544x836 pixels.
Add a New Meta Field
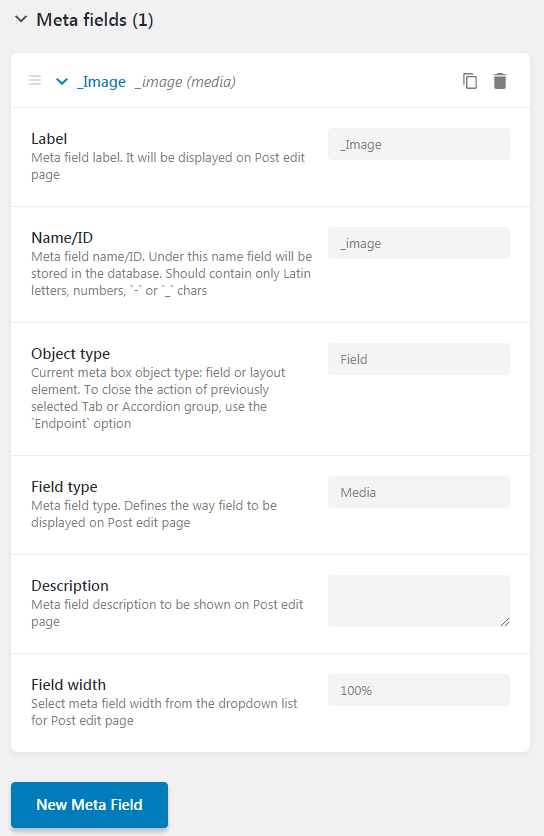pos(90,805)
